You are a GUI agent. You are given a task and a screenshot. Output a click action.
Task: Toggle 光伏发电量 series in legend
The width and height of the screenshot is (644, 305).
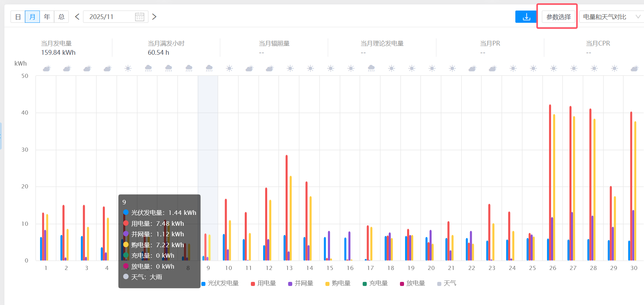[x=220, y=283]
